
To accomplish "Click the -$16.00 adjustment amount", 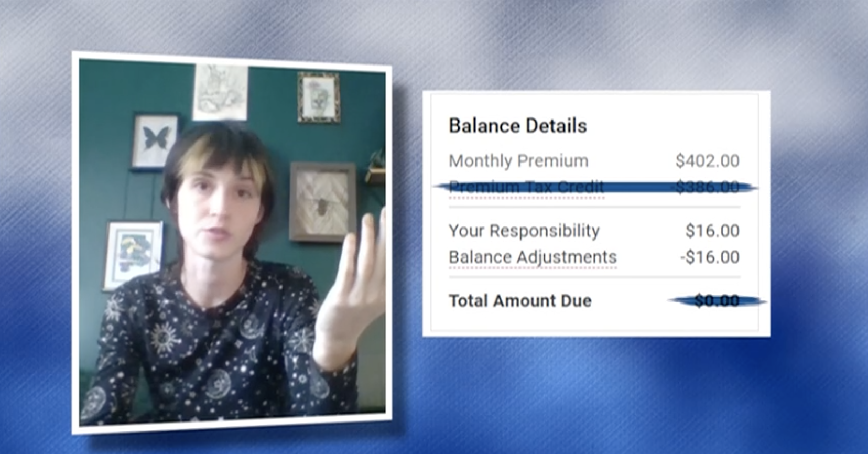I will 710,257.
